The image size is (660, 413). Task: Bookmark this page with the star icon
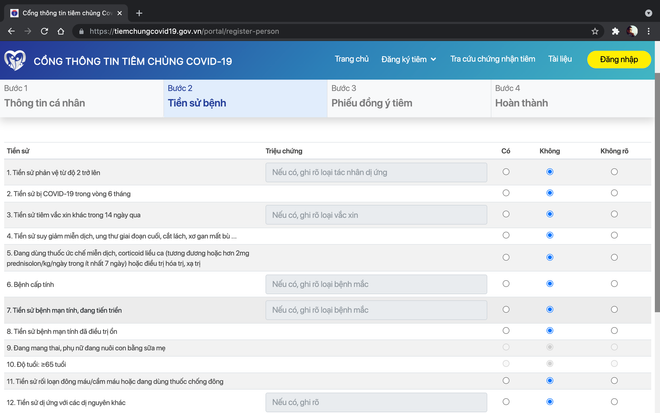click(595, 31)
